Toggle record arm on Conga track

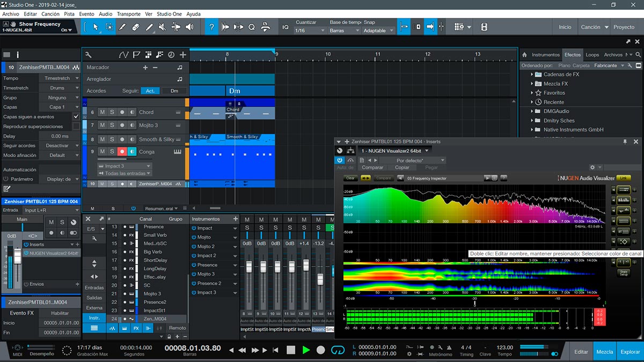[x=122, y=152]
